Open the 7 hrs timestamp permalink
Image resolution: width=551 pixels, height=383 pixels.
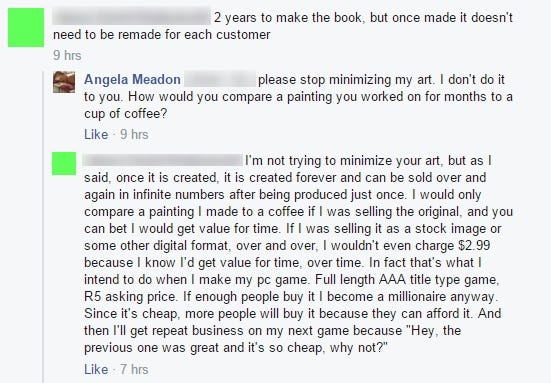(x=134, y=369)
